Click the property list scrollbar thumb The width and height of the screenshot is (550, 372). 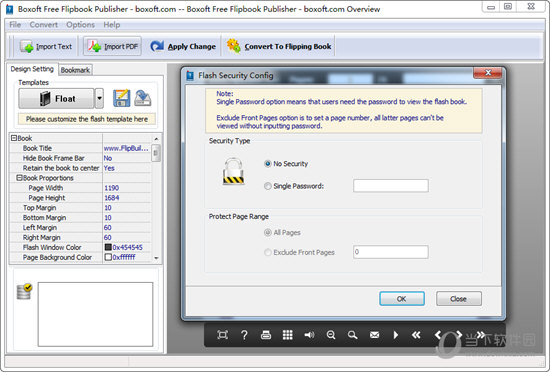tap(156, 153)
